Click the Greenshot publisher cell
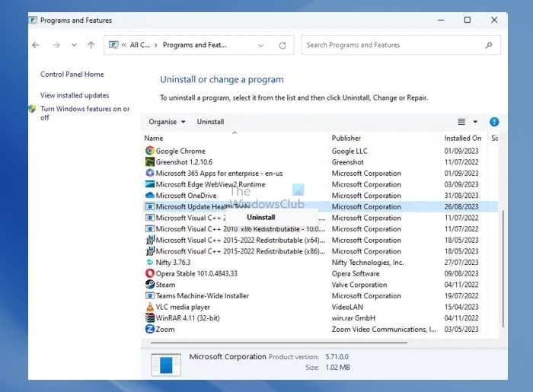 point(348,162)
